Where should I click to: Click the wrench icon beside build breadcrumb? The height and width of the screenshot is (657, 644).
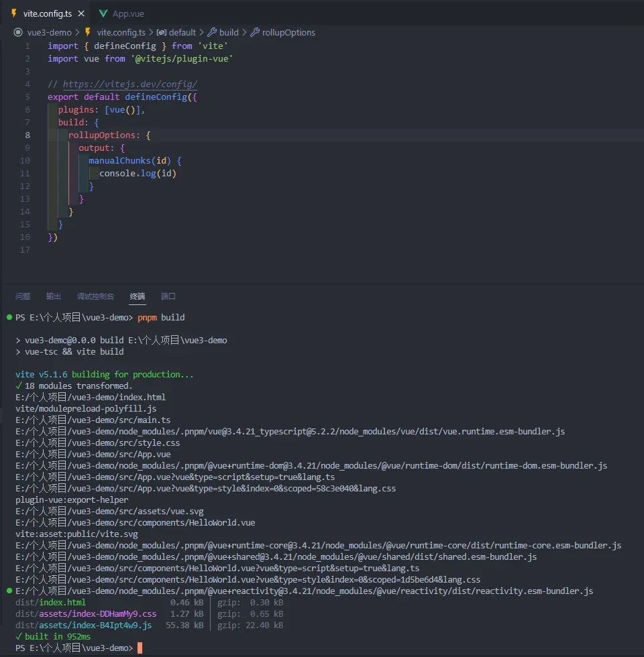coord(212,32)
